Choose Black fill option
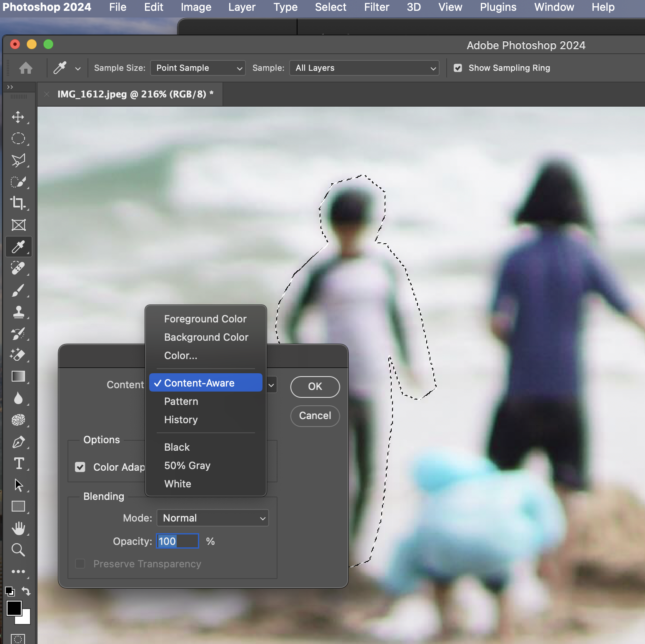This screenshot has width=645, height=644. point(205,447)
